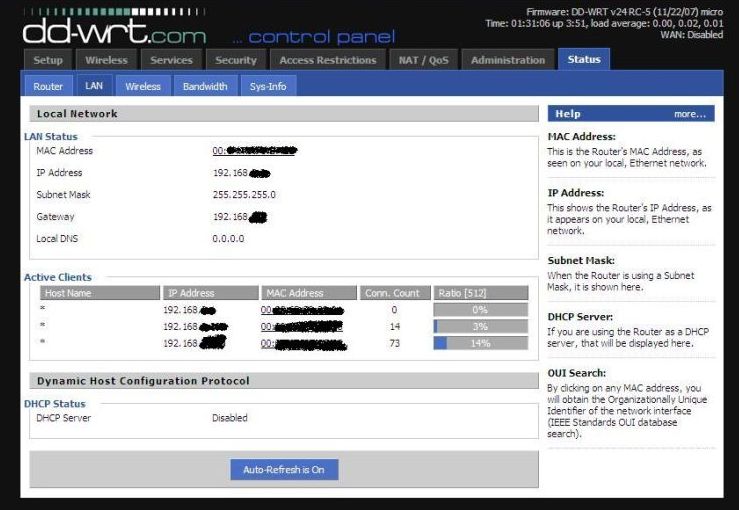Viewport: 739px width, 510px height.
Task: Click the IP Address column header
Action: 211,293
